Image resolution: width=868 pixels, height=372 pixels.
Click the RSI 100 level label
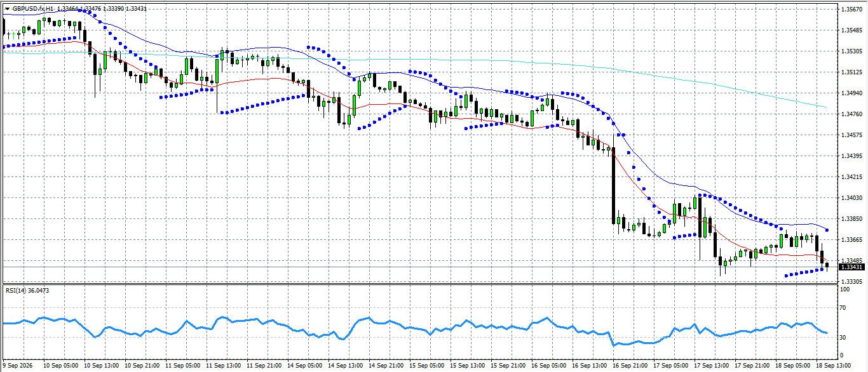[845, 289]
